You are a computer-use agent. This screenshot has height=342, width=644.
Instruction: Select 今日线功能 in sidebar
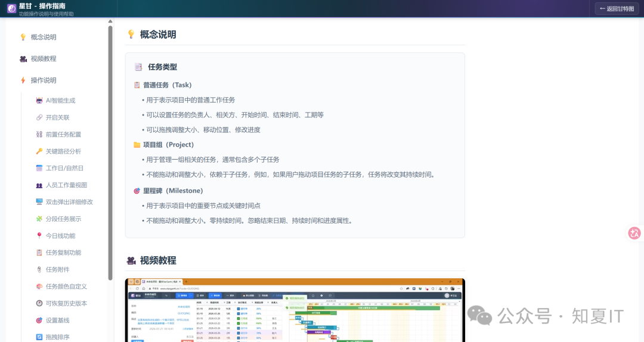(x=60, y=236)
